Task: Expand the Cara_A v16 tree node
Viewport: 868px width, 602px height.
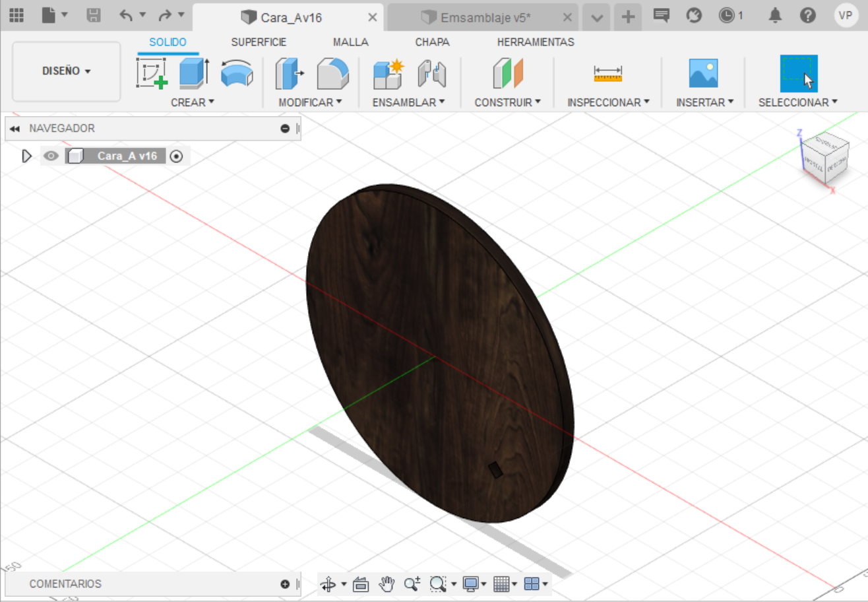Action: (26, 156)
